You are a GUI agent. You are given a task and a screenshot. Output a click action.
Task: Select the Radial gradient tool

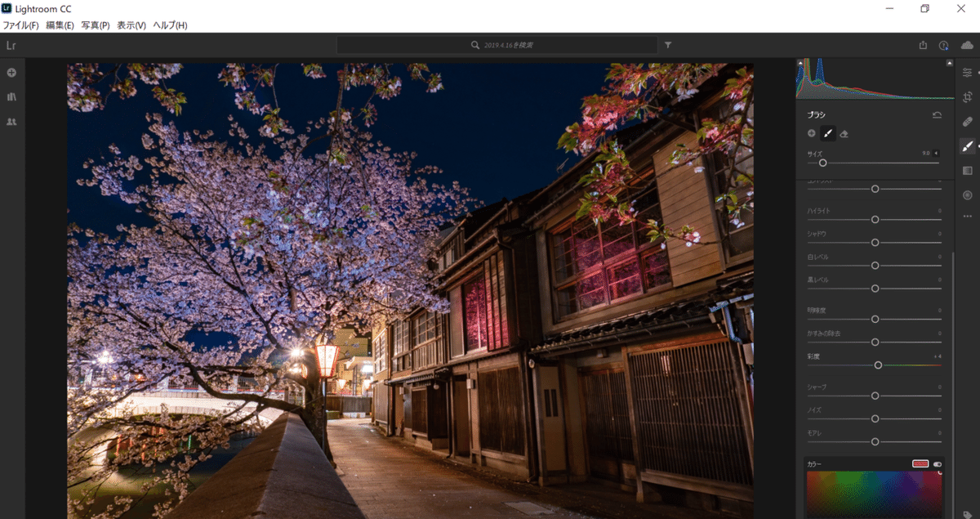(x=968, y=195)
